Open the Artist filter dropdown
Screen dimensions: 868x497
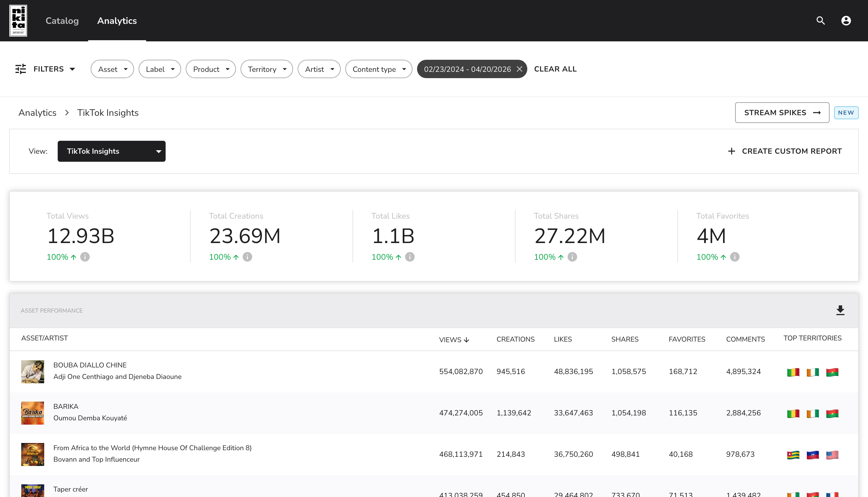pos(319,69)
